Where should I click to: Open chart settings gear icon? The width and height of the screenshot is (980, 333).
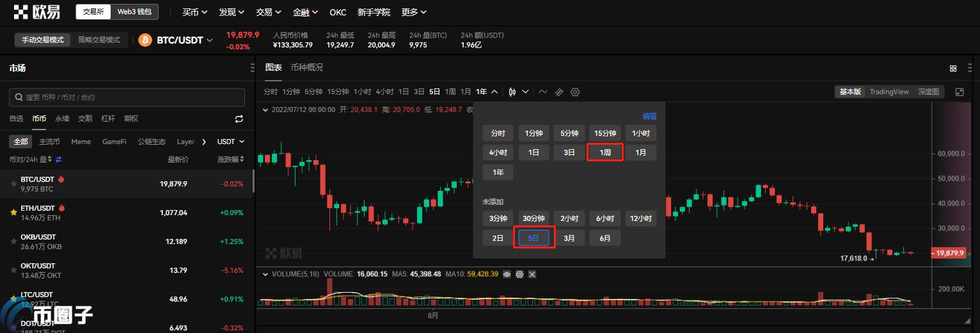tap(575, 92)
